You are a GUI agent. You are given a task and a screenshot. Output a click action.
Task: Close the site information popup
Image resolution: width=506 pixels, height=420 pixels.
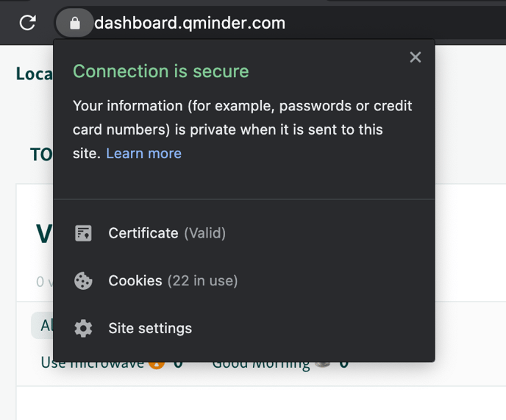click(416, 57)
